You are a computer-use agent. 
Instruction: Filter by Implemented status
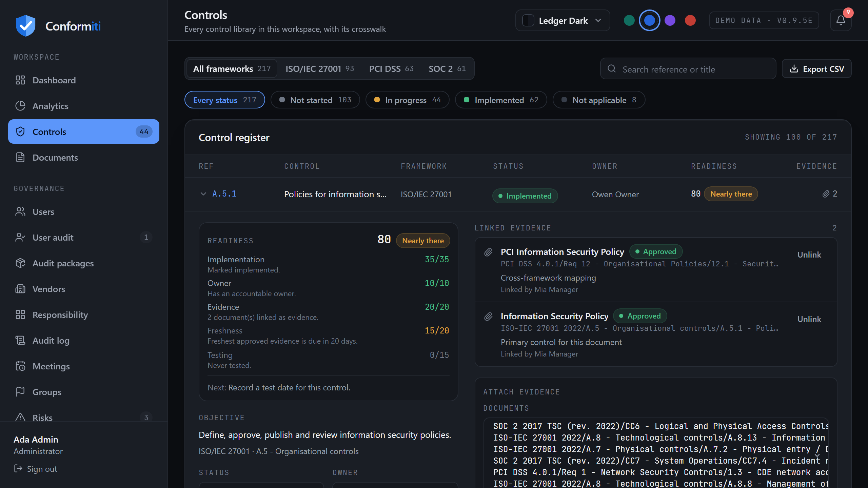coord(501,100)
